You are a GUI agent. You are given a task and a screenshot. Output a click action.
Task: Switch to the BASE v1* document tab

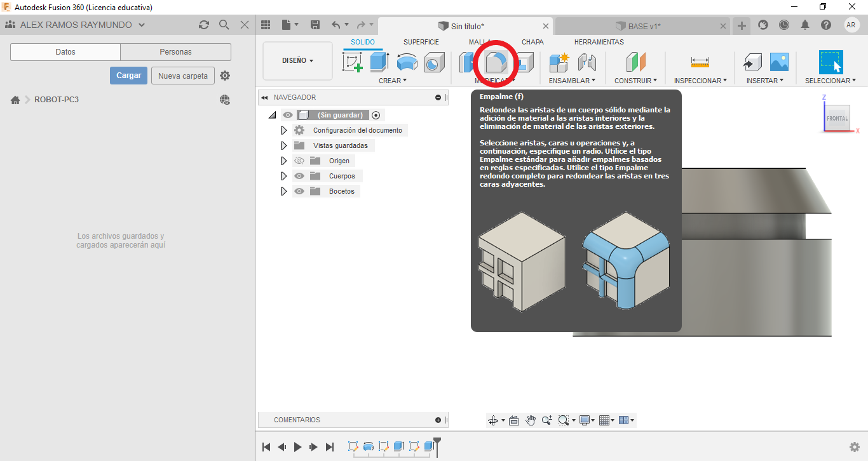click(x=643, y=26)
